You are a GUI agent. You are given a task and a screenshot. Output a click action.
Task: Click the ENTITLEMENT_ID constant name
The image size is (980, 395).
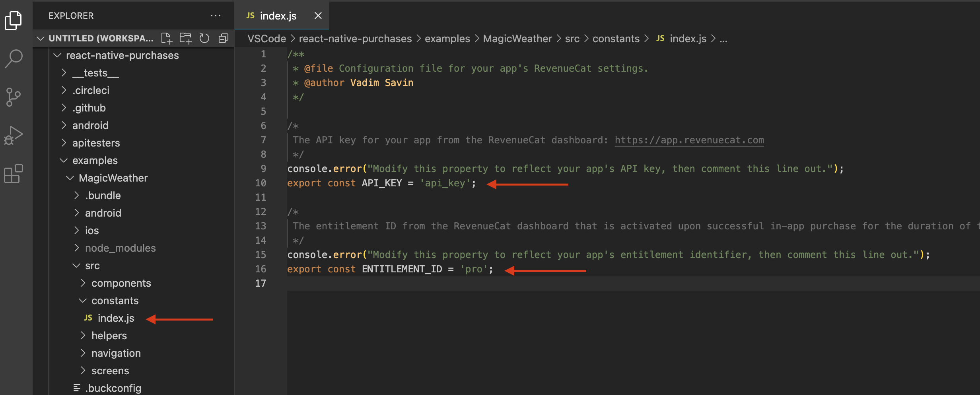click(402, 269)
